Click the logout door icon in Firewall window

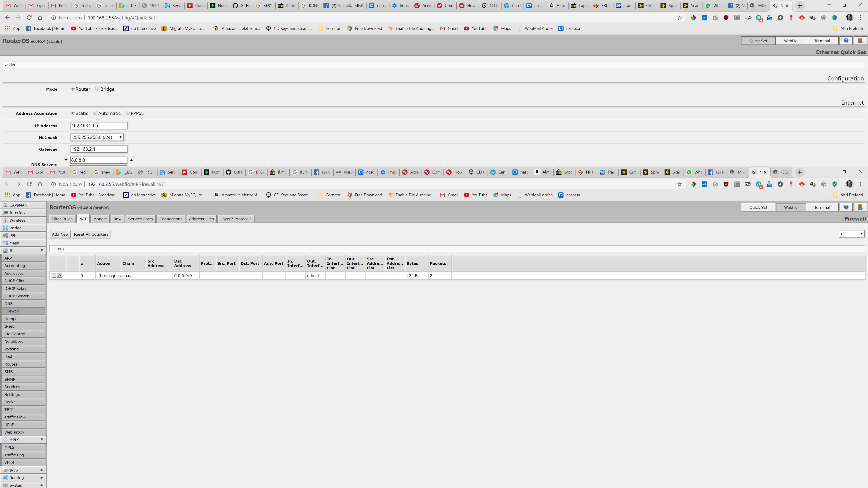[860, 207]
